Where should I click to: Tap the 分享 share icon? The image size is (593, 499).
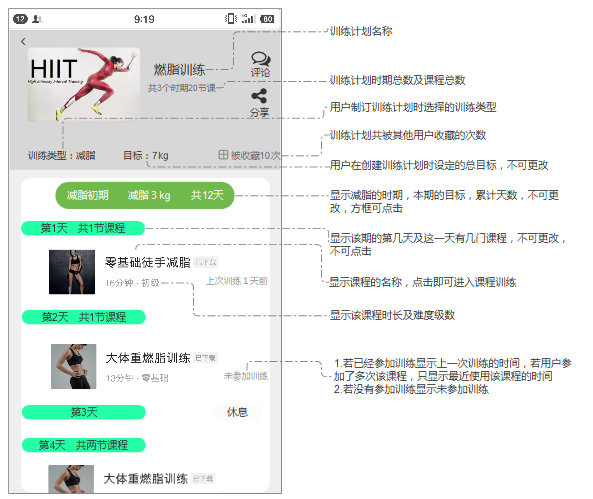click(x=259, y=96)
